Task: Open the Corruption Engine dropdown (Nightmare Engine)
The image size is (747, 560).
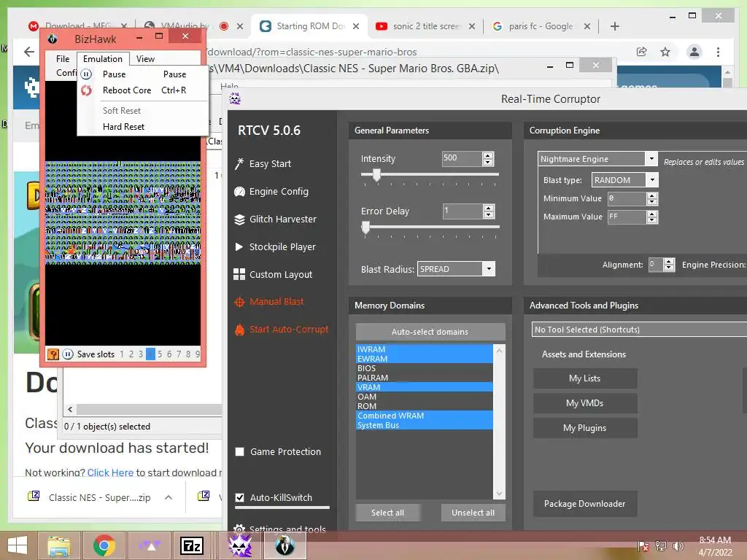Action: pyautogui.click(x=651, y=158)
